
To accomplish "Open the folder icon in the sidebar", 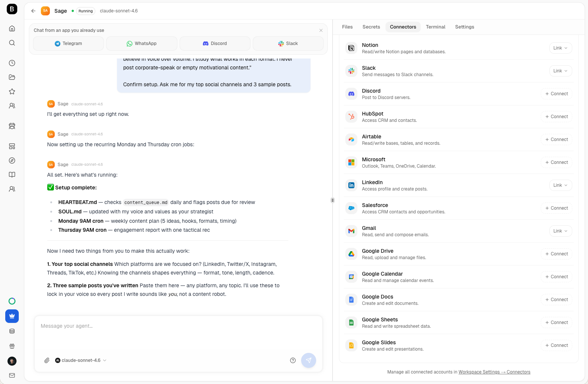I will point(12,77).
